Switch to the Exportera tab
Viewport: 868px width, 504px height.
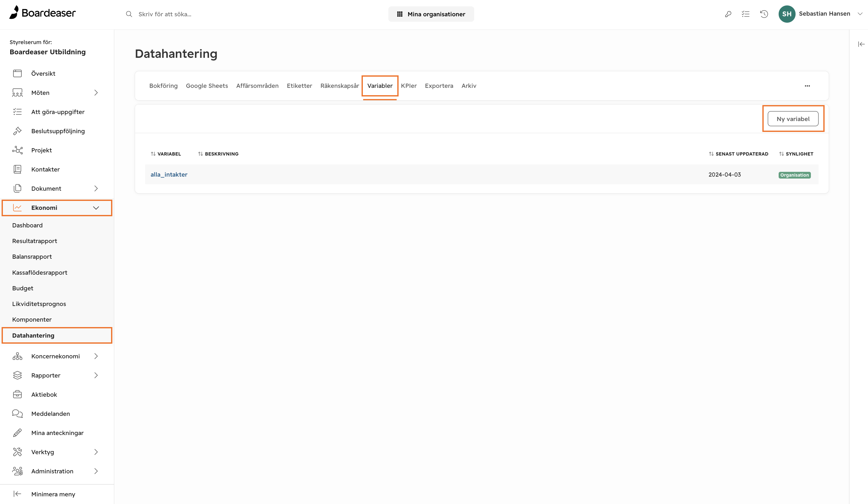[x=439, y=86]
